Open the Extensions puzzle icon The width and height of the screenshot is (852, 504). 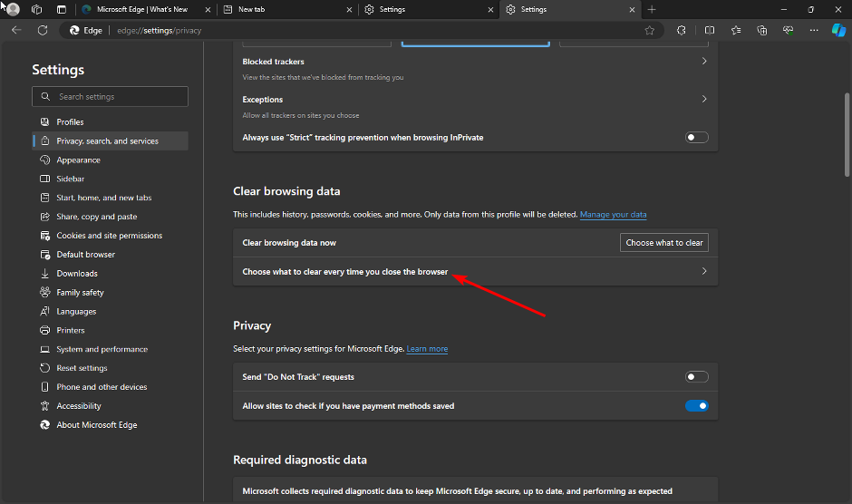coord(682,31)
